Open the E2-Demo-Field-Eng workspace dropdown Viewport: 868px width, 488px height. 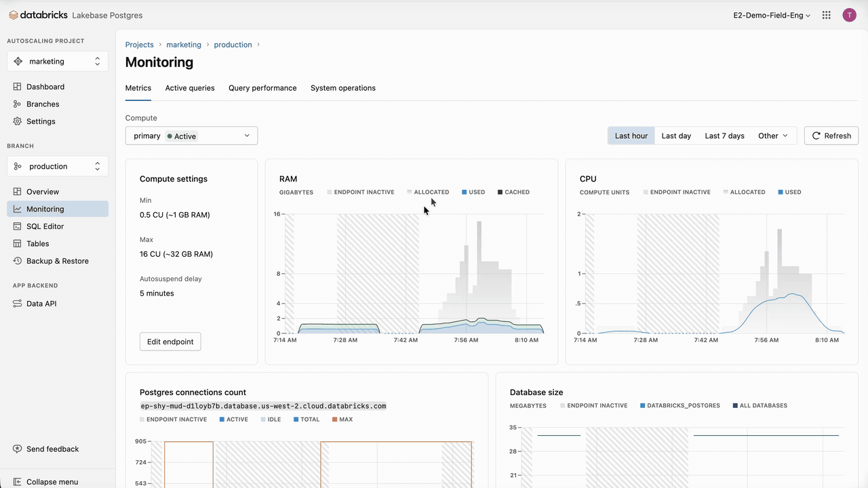click(x=772, y=15)
